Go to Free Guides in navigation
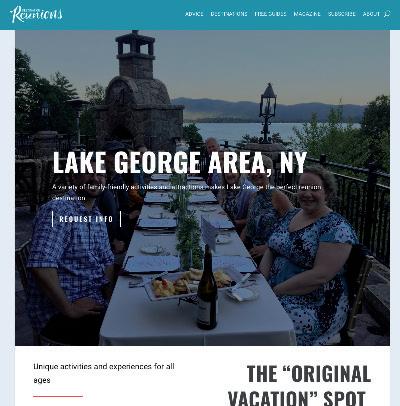Screen dimensions: 400x406 click(270, 14)
